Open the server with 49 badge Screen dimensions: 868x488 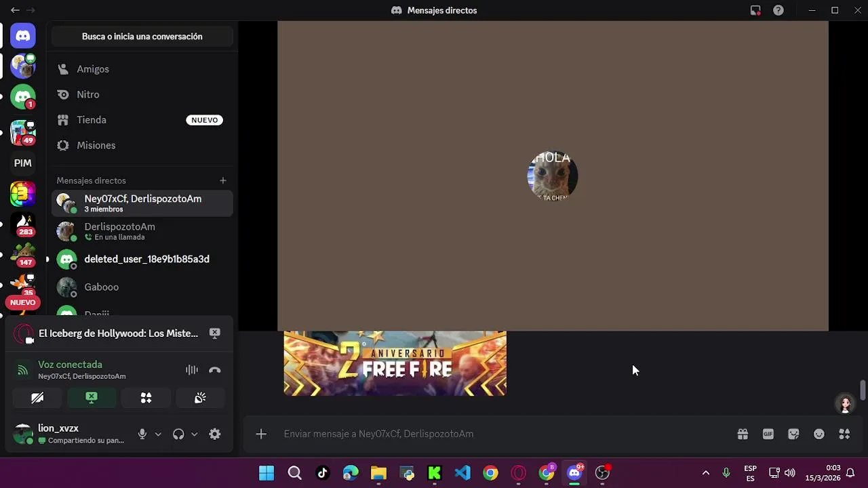23,132
